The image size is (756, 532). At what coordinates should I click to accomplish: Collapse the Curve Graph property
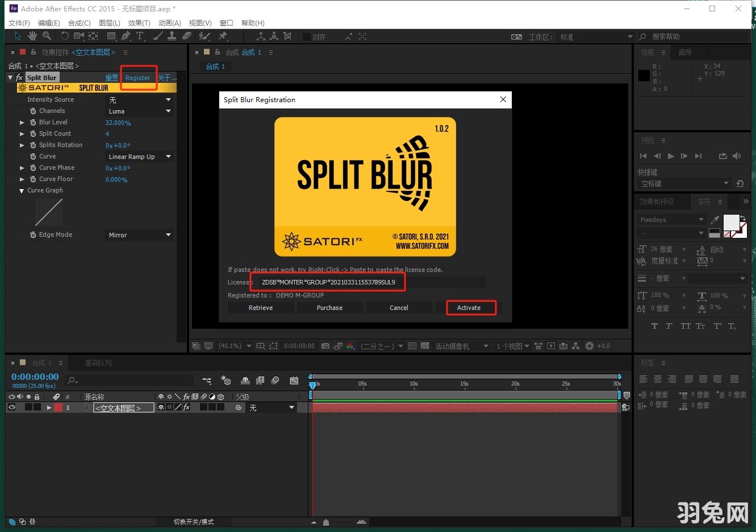click(21, 190)
